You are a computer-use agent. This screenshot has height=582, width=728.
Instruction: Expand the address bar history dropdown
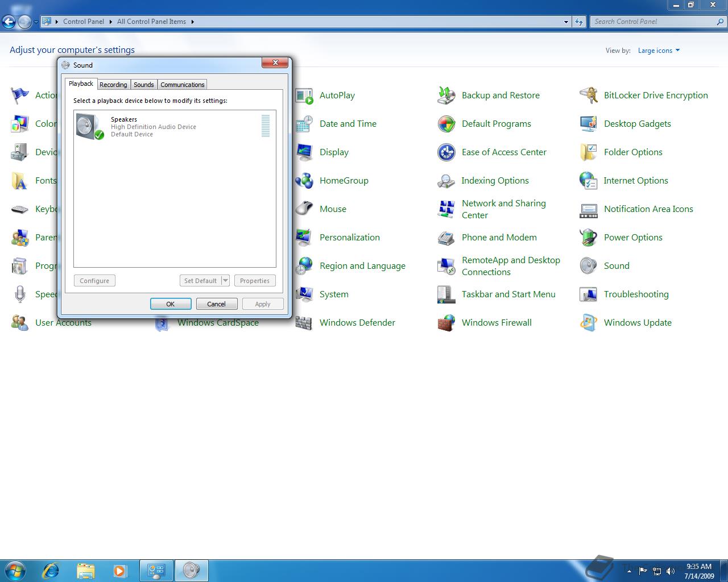[566, 22]
